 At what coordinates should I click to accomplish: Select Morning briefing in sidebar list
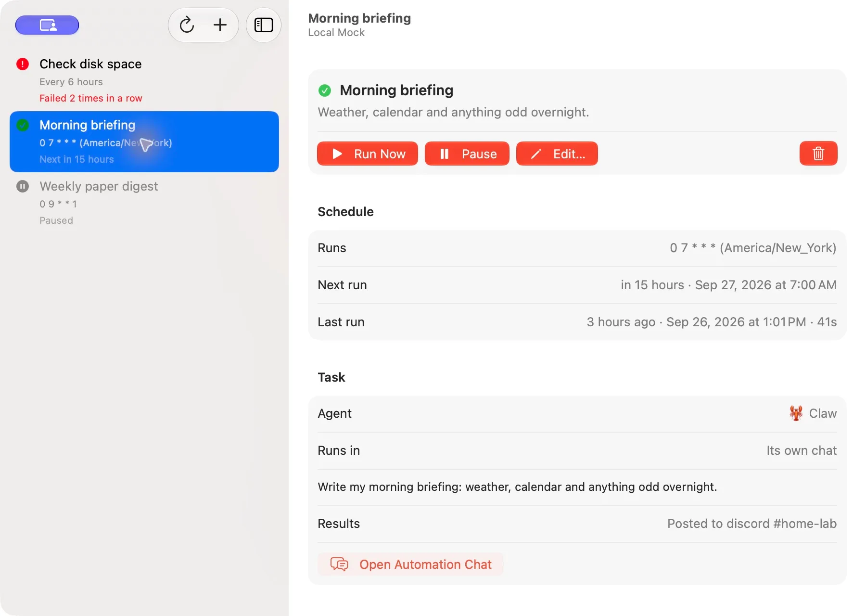(x=144, y=141)
